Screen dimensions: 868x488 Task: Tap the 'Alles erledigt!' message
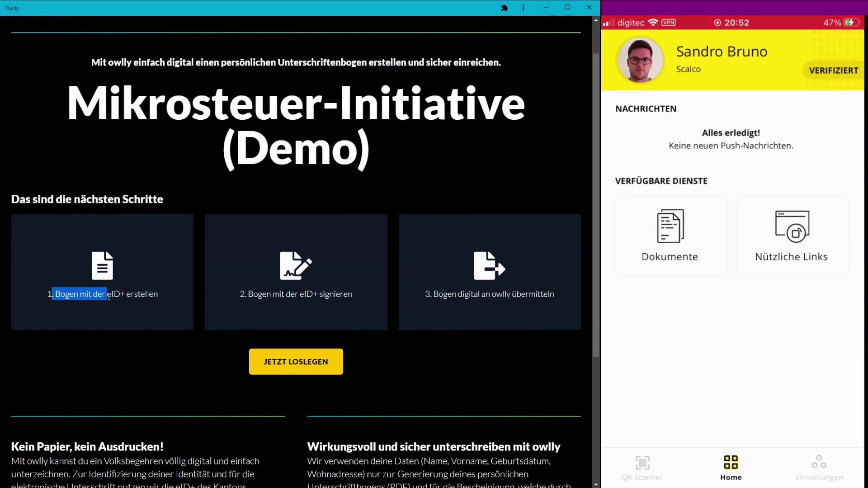[731, 133]
